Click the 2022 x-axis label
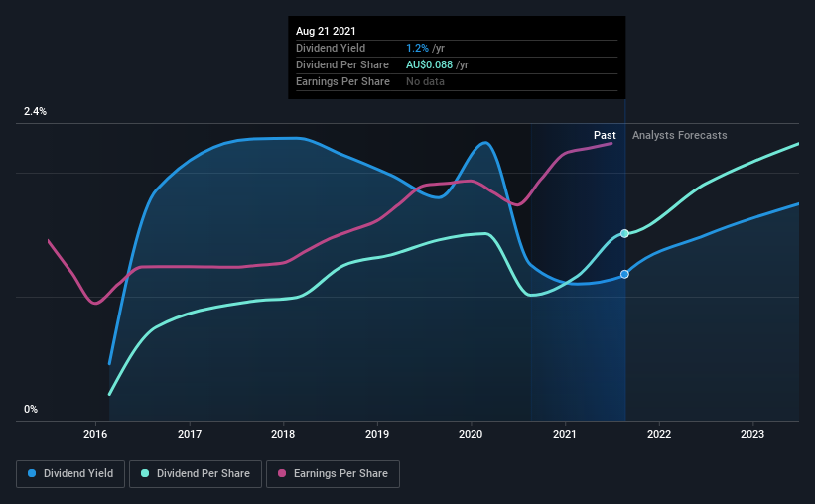Screen dimensions: 815x504 pos(659,434)
